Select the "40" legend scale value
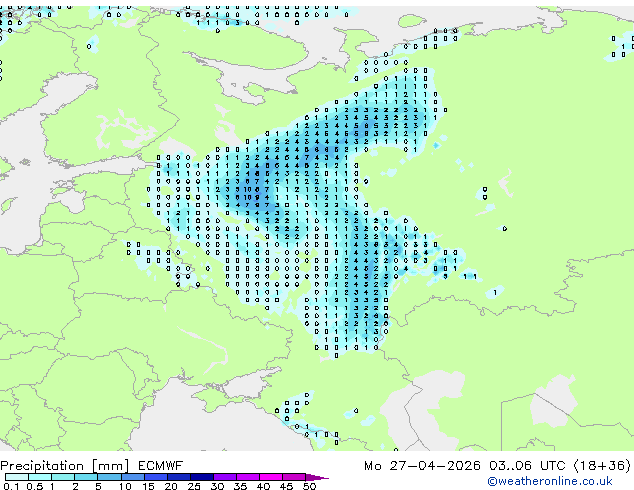The width and height of the screenshot is (634, 490). [x=263, y=486]
